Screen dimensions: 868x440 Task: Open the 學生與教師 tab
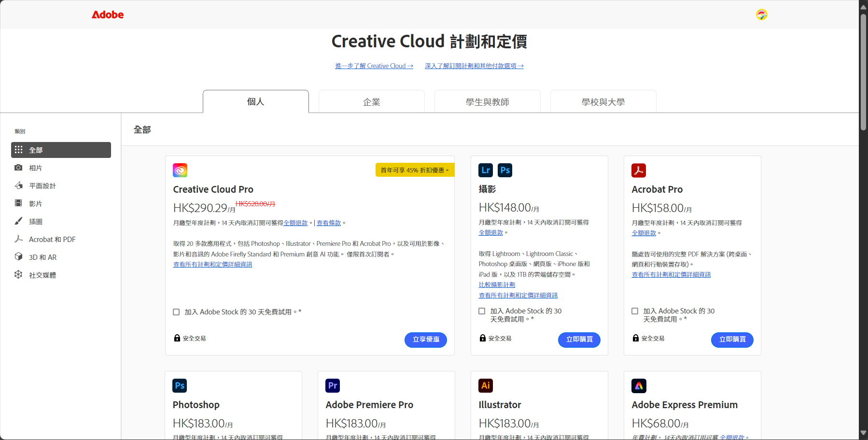tap(488, 101)
